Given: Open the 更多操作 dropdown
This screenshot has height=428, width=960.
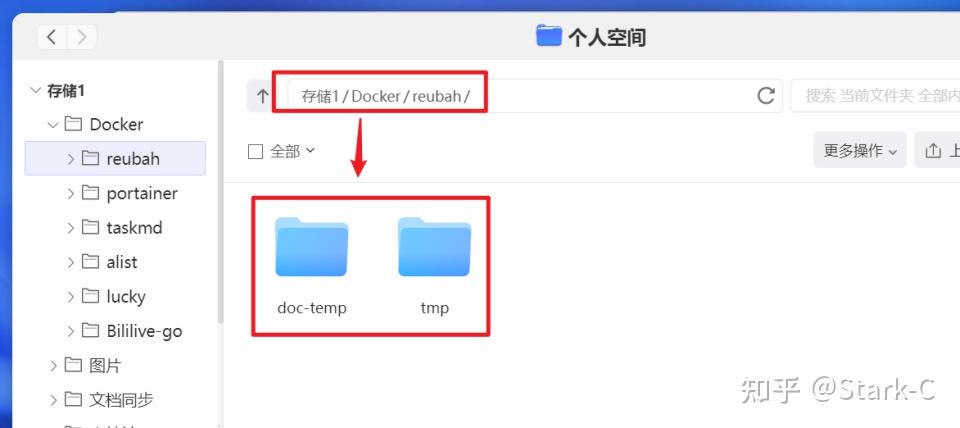Looking at the screenshot, I should [860, 150].
